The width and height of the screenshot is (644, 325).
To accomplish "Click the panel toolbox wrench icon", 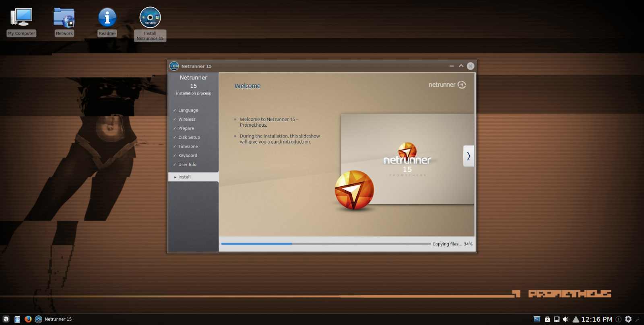I will (x=638, y=320).
